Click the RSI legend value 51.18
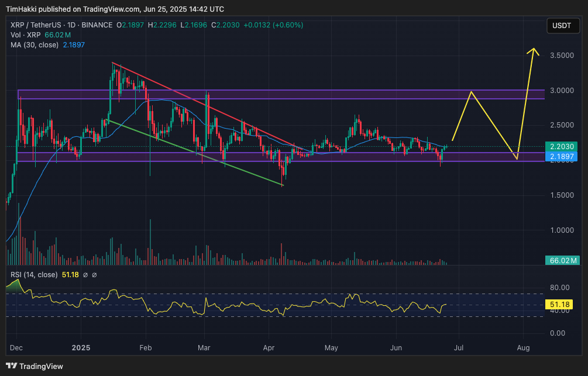The height and width of the screenshot is (376, 588). pos(70,275)
